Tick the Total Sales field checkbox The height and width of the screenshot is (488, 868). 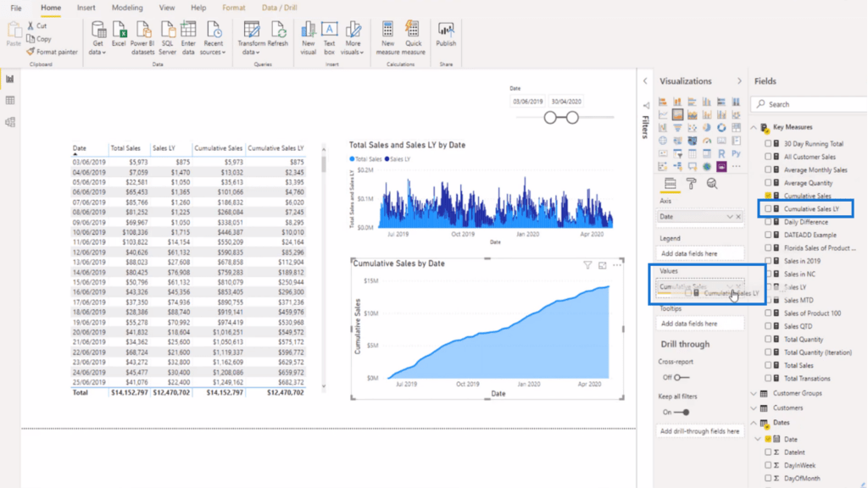(x=768, y=365)
